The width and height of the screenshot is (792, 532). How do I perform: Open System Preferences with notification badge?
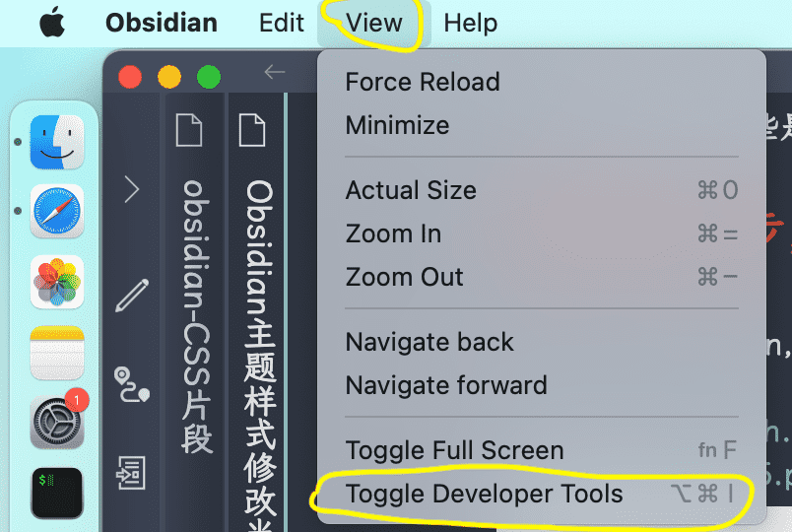pyautogui.click(x=57, y=423)
